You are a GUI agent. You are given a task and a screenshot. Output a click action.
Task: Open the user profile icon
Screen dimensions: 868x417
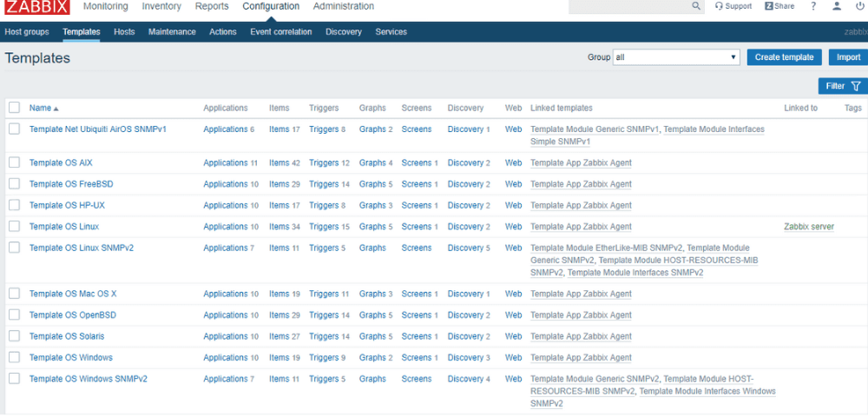pyautogui.click(x=837, y=6)
